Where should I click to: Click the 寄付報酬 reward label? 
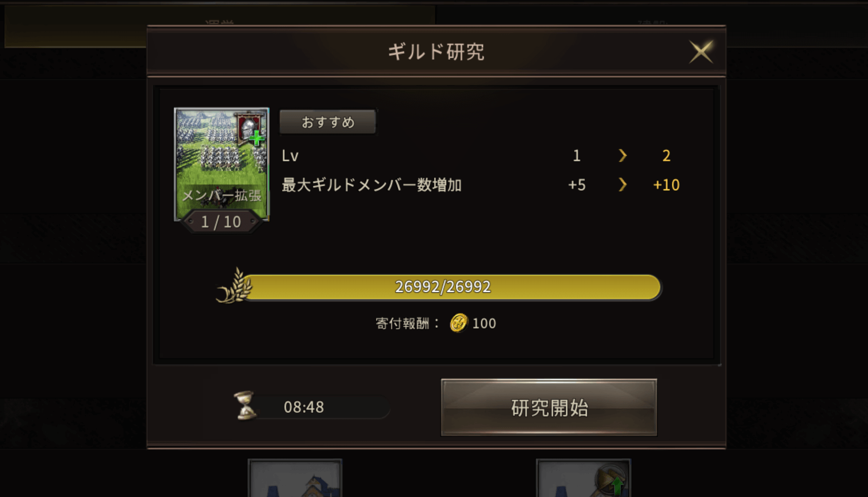(402, 323)
